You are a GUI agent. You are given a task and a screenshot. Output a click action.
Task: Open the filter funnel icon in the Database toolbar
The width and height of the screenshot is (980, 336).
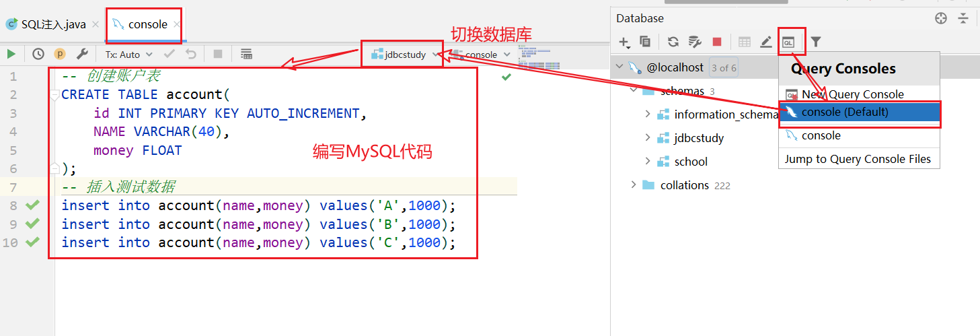pyautogui.click(x=816, y=42)
